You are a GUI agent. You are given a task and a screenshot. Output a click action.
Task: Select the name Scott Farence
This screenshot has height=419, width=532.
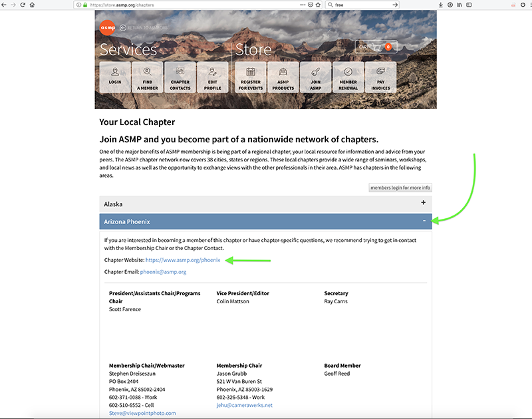125,309
